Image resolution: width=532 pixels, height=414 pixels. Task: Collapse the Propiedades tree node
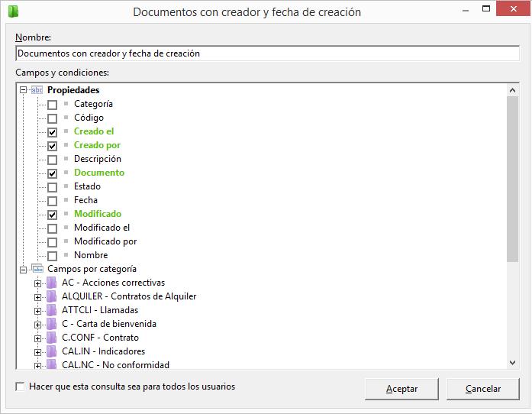click(x=23, y=90)
